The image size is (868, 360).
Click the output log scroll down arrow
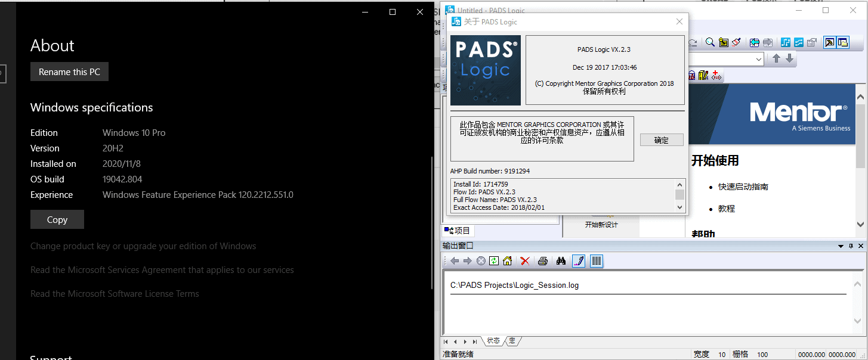pyautogui.click(x=858, y=321)
